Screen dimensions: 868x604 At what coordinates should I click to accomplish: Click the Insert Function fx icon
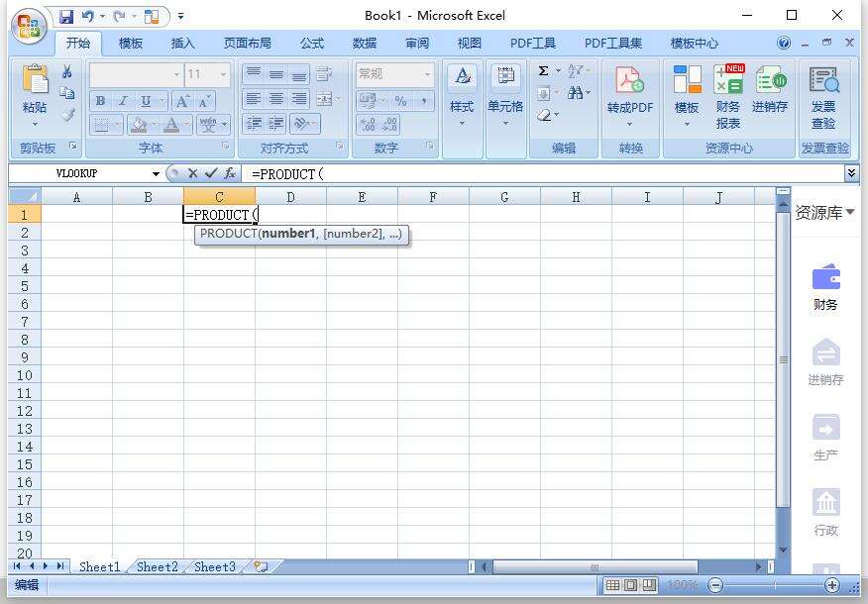tap(230, 173)
